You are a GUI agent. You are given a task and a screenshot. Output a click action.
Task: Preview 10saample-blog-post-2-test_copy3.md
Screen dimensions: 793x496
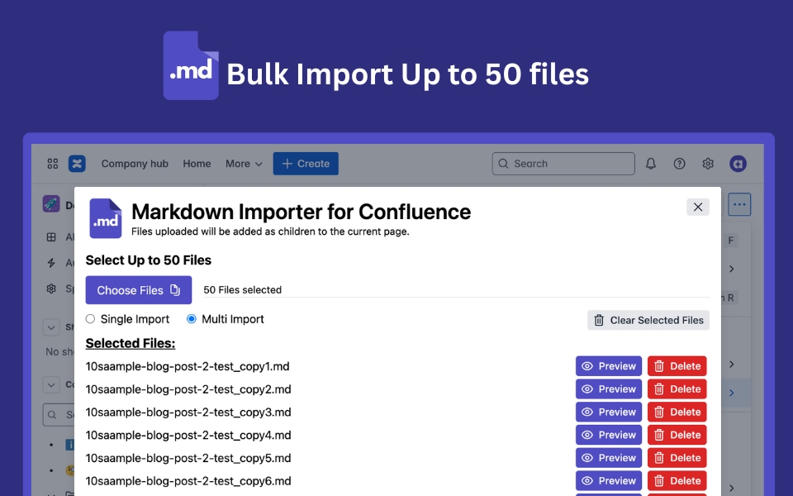click(609, 412)
